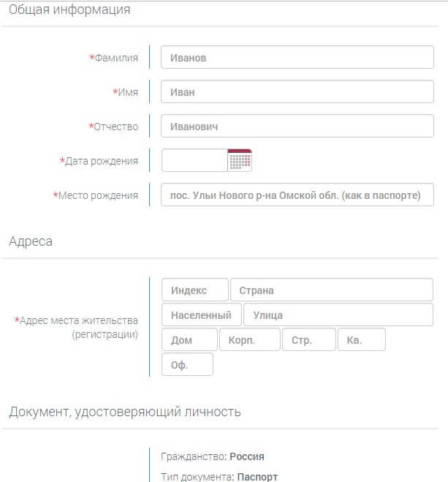The image size is (448, 482).
Task: Click the Гражданство: Россия text
Action: click(x=213, y=456)
